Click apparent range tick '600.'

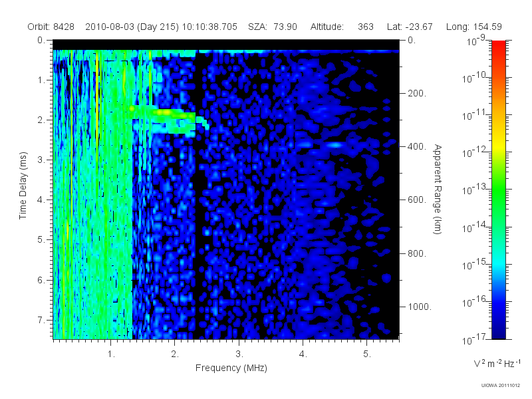click(417, 200)
